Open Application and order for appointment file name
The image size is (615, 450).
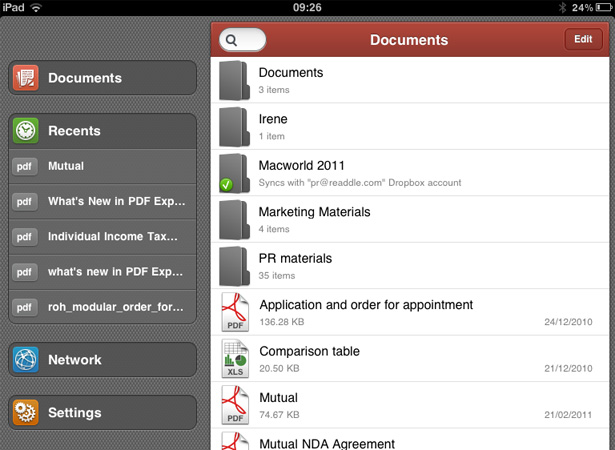pos(366,305)
